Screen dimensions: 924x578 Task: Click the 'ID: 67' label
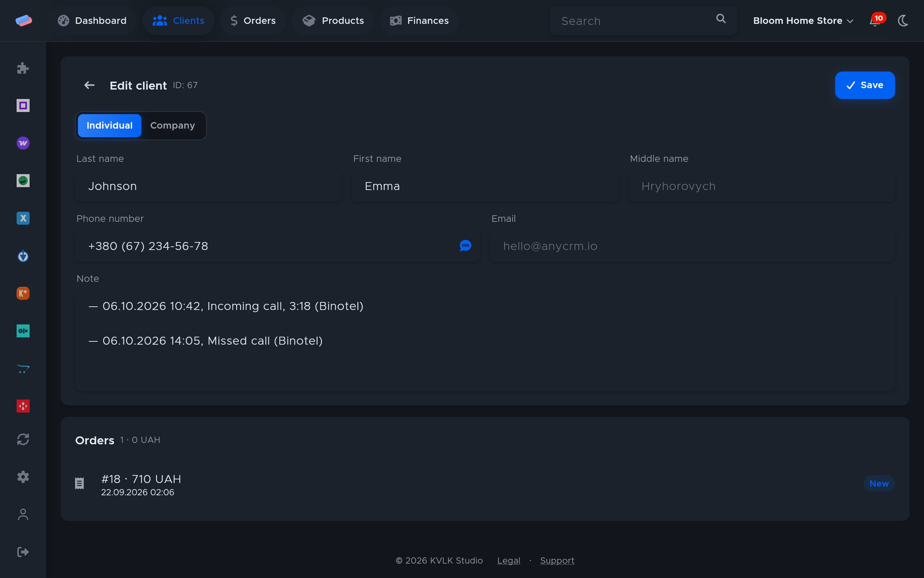coord(185,85)
